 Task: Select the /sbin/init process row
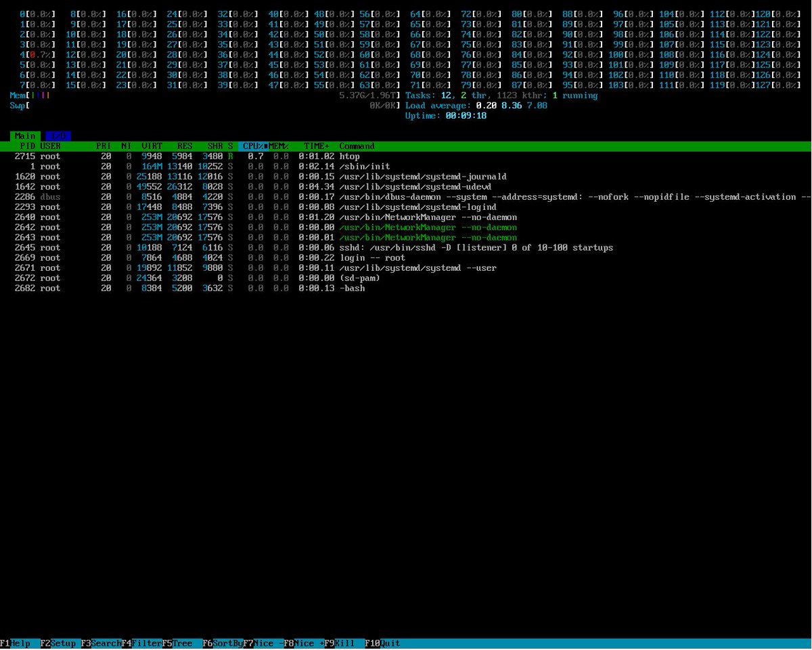(406, 167)
